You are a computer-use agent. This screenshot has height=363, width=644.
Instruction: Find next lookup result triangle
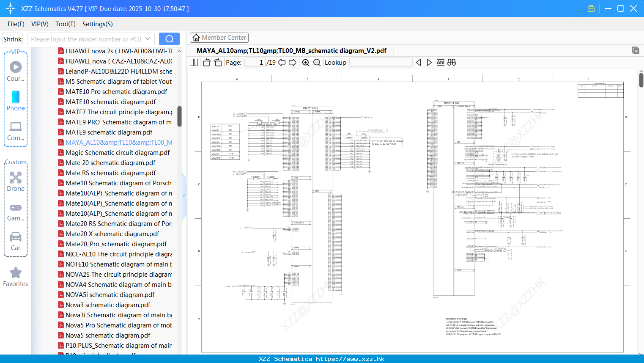coord(429,63)
